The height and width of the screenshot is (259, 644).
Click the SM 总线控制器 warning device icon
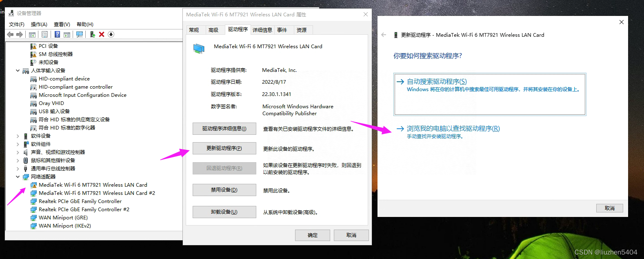pyautogui.click(x=33, y=54)
